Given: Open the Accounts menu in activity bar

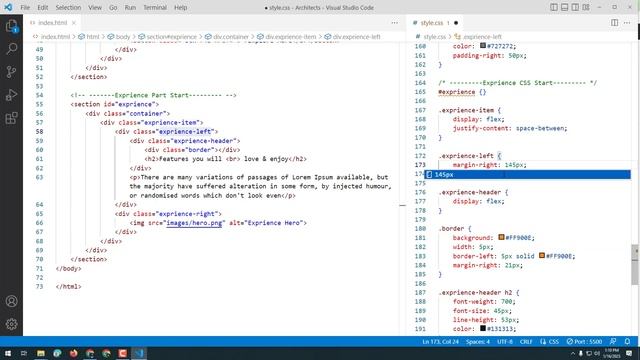Looking at the screenshot, I should [x=11, y=301].
